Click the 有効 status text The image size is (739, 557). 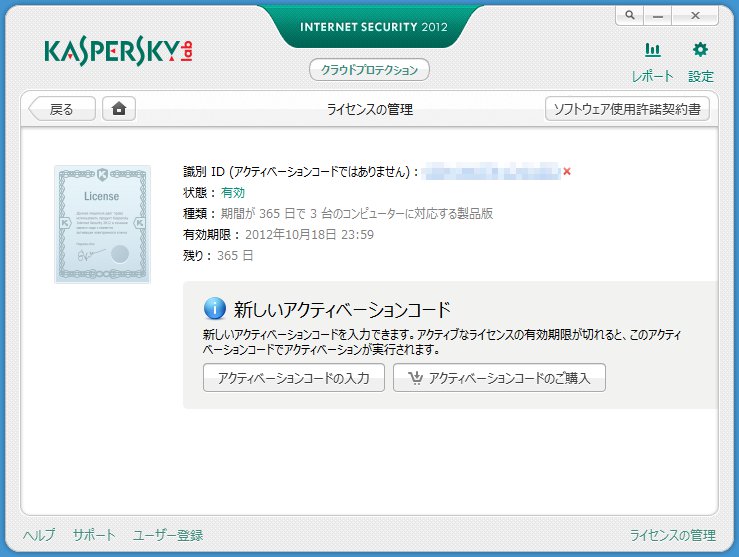[x=233, y=193]
